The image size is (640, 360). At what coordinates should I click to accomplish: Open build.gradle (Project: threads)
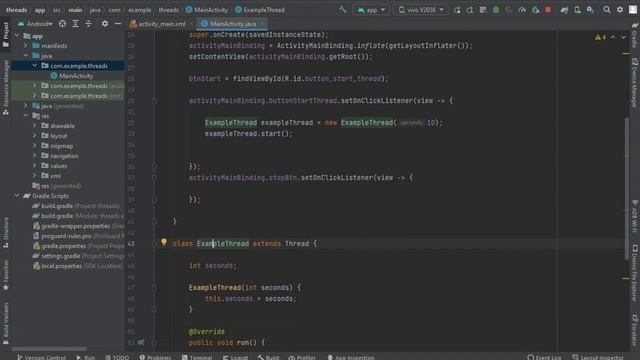pyautogui.click(x=76, y=206)
